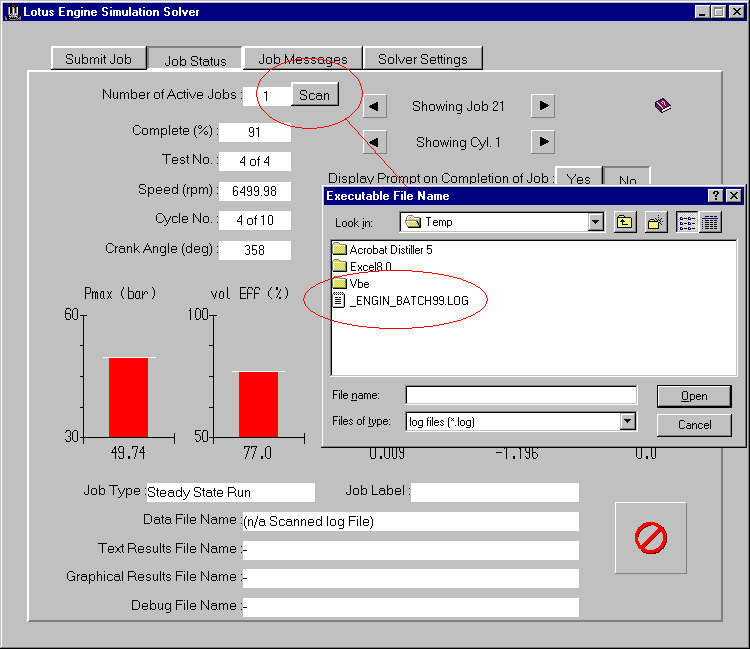Click the Text Results File Name field

410,550
